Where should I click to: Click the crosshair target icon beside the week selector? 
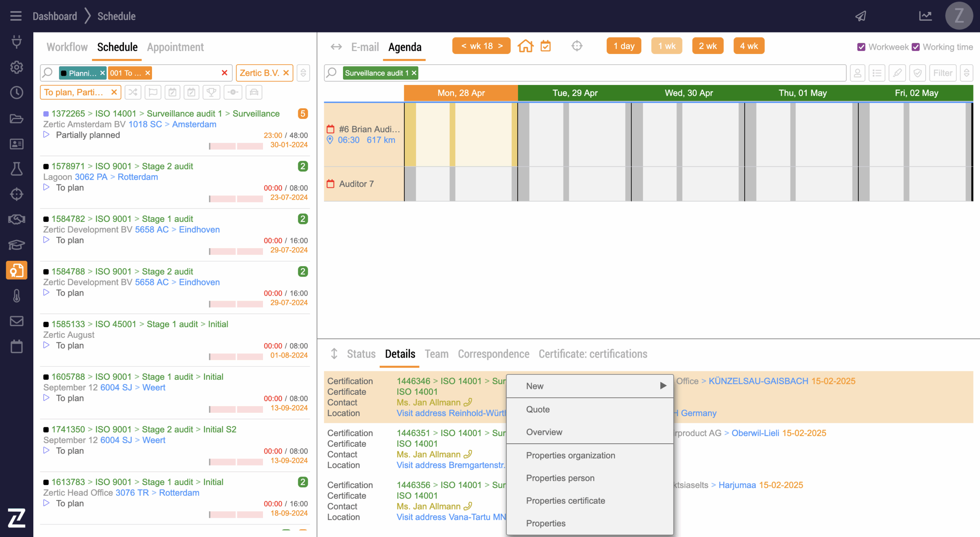[x=577, y=46]
